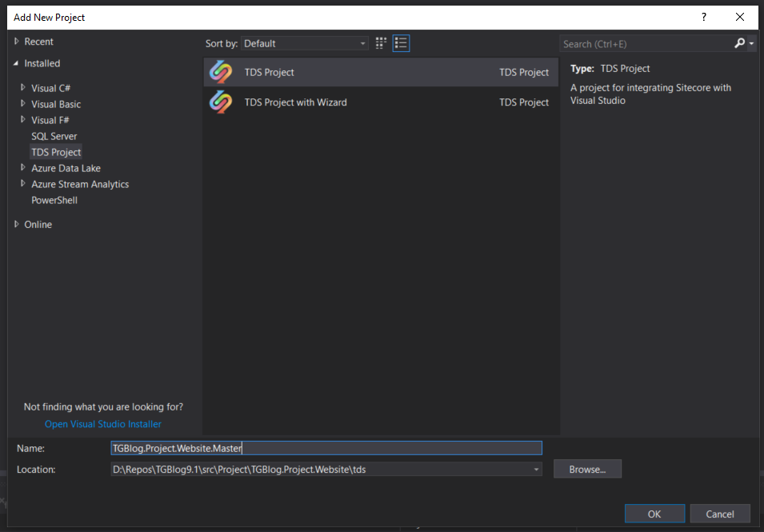Expand the Visual C# node

[23, 88]
